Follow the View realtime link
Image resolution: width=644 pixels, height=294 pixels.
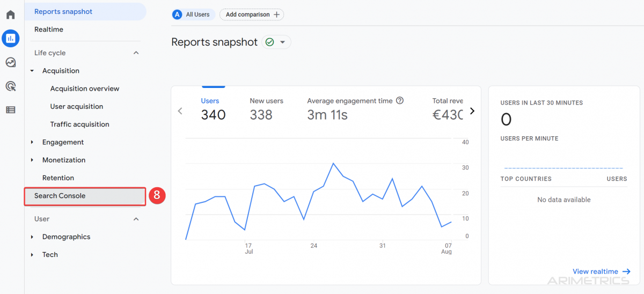[602, 271]
